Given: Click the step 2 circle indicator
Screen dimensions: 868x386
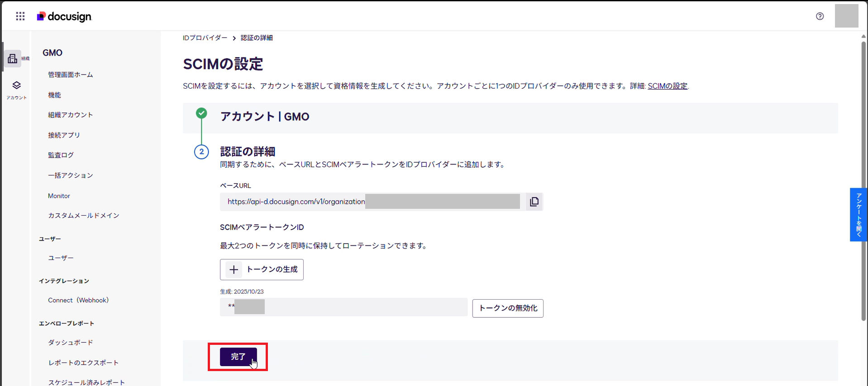Looking at the screenshot, I should click(201, 152).
